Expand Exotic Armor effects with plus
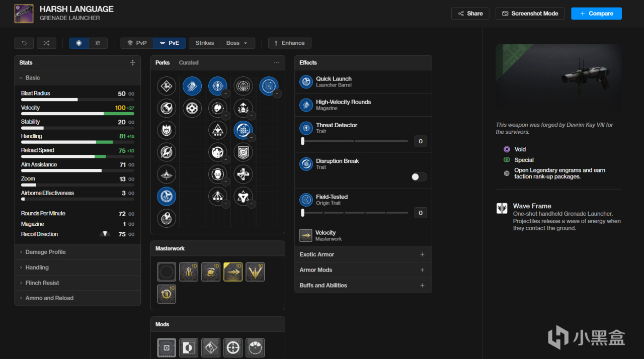This screenshot has height=359, width=644. [422, 254]
